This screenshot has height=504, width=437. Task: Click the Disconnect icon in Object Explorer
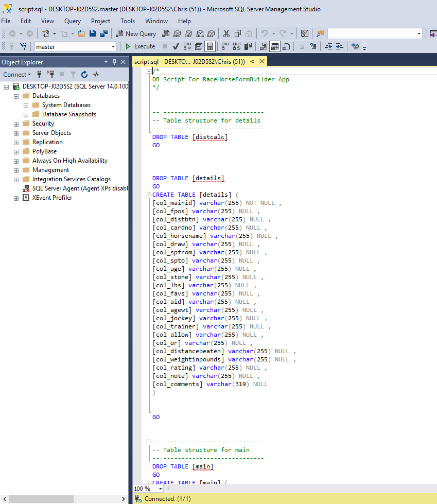(x=50, y=75)
